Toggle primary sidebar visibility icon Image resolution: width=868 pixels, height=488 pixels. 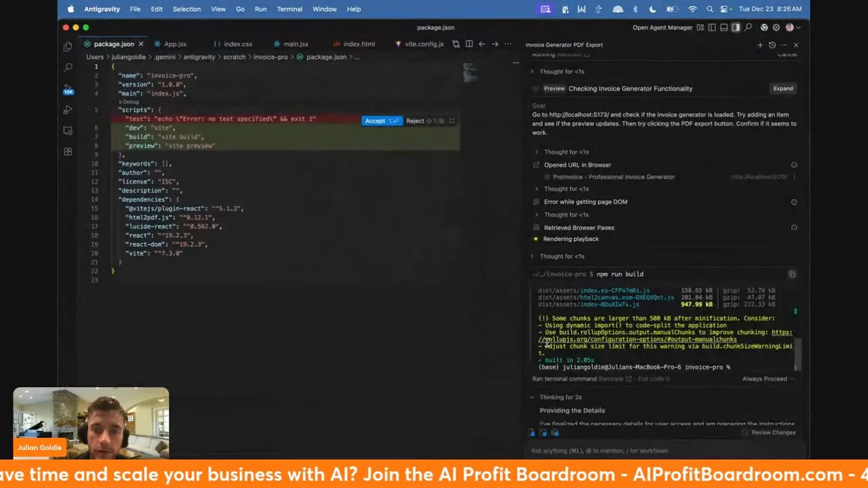[x=712, y=28]
